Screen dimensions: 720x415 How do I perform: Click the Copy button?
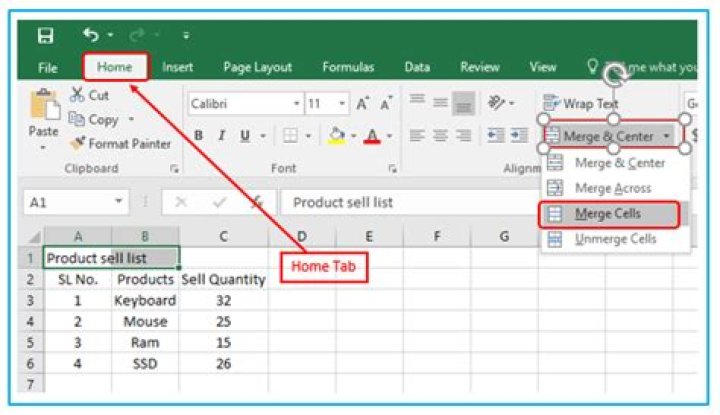click(94, 119)
